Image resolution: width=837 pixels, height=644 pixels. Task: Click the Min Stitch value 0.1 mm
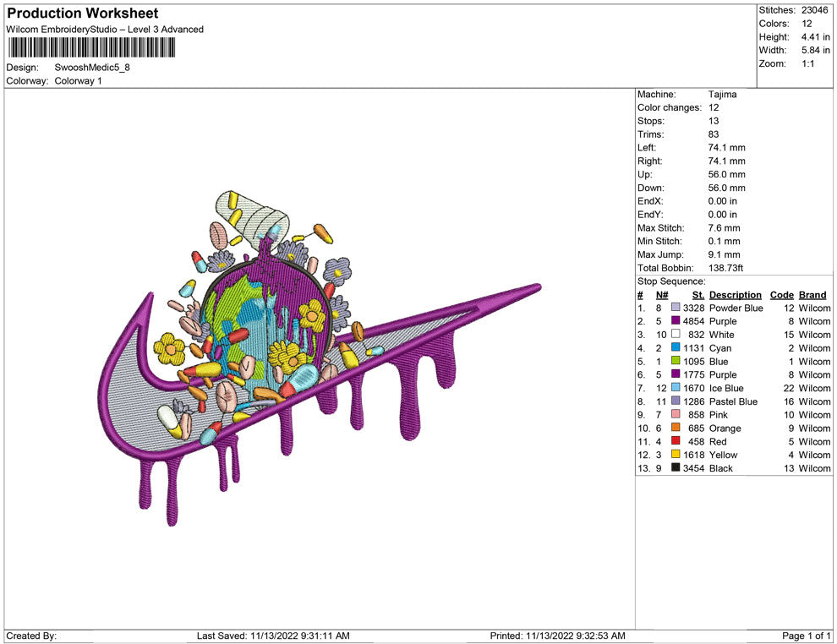click(725, 241)
